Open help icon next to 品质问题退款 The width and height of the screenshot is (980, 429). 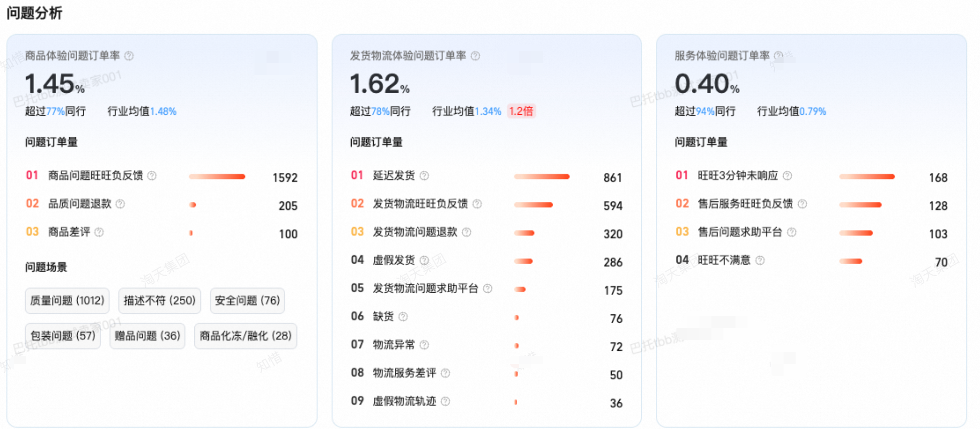120,204
